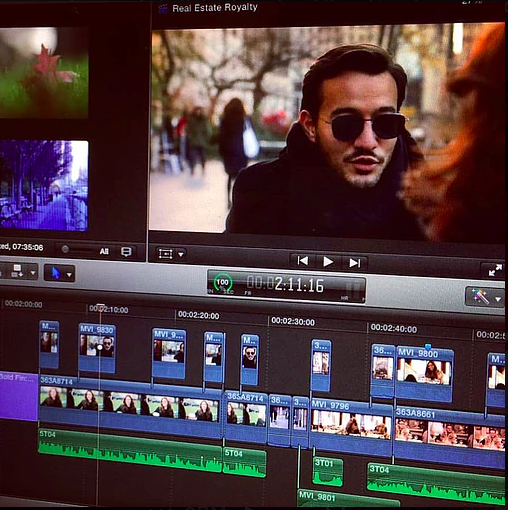Select the MVI_9796 storyline clip
Screen dimensions: 508x510
tap(351, 427)
